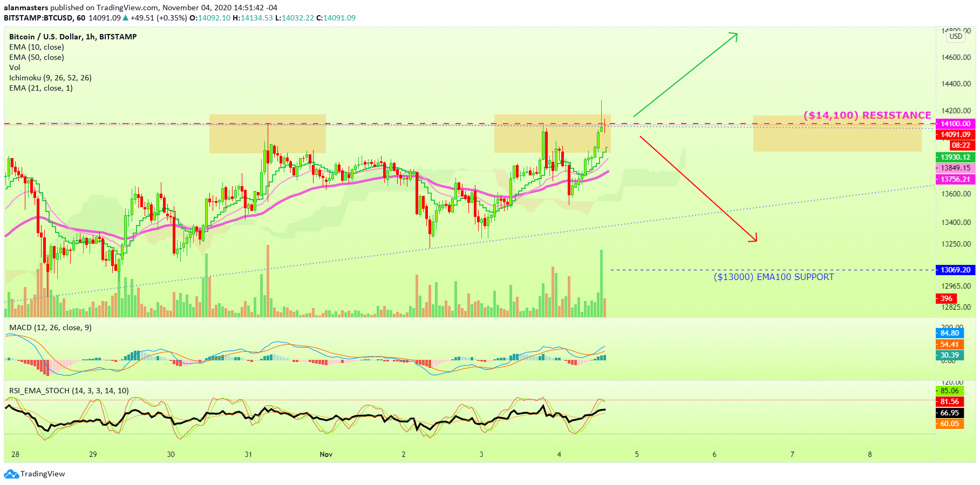Image resolution: width=980 pixels, height=485 pixels.
Task: Click the H:14134.53 high value in header
Action: coord(253,18)
